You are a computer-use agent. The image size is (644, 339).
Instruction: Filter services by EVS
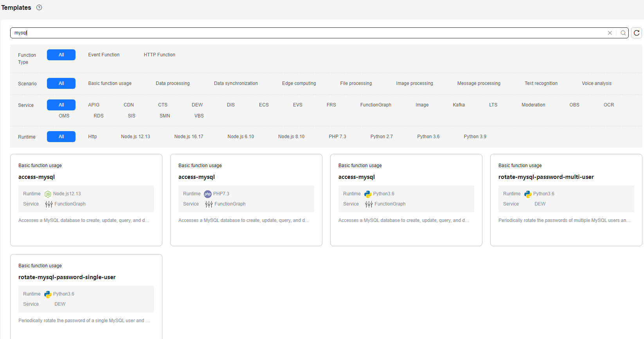tap(298, 105)
